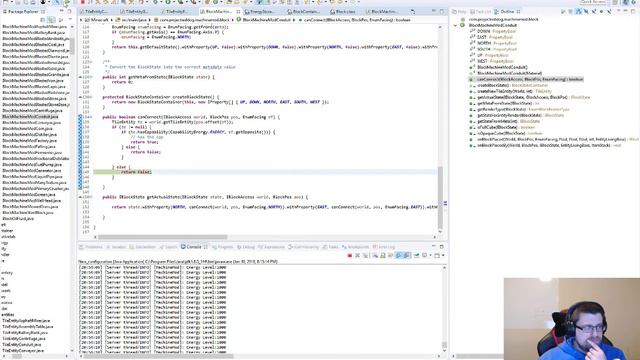
Task: Show the hidden editor tabs list
Action: coord(413,11)
